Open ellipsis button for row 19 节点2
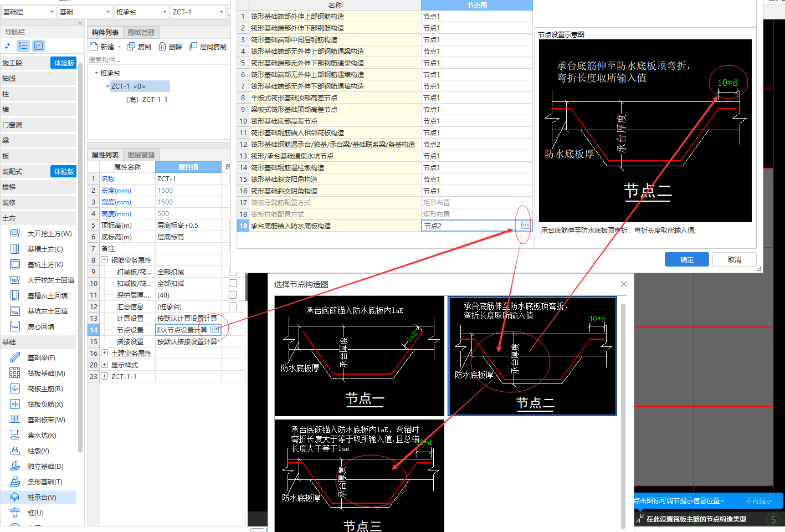This screenshot has width=785, height=532. point(525,225)
